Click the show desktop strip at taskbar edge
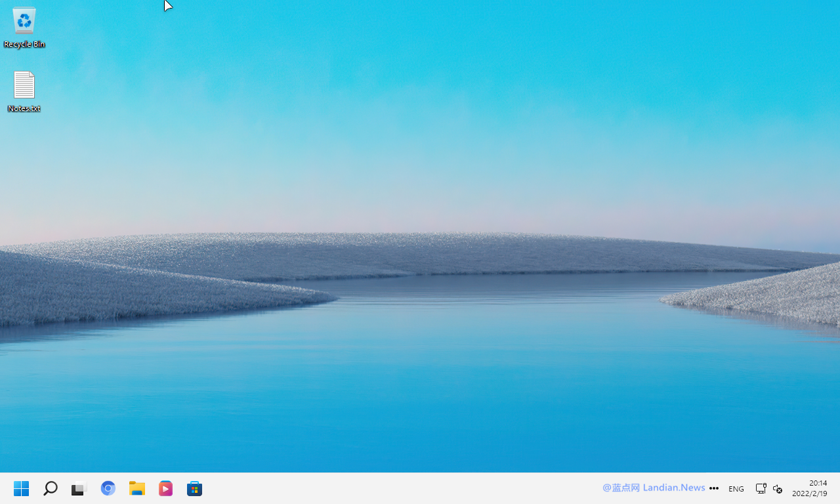 point(837,488)
